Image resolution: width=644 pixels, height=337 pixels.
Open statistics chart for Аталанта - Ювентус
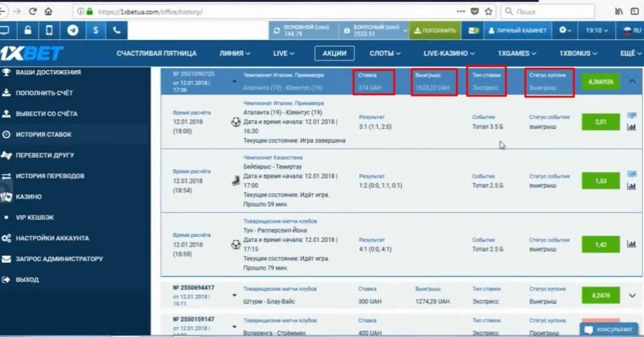631,127
